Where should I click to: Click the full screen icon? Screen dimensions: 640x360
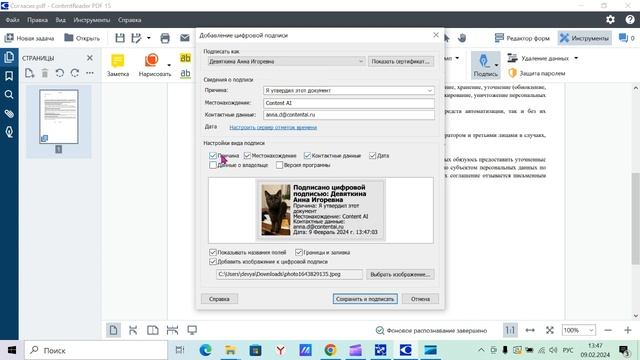(550, 330)
